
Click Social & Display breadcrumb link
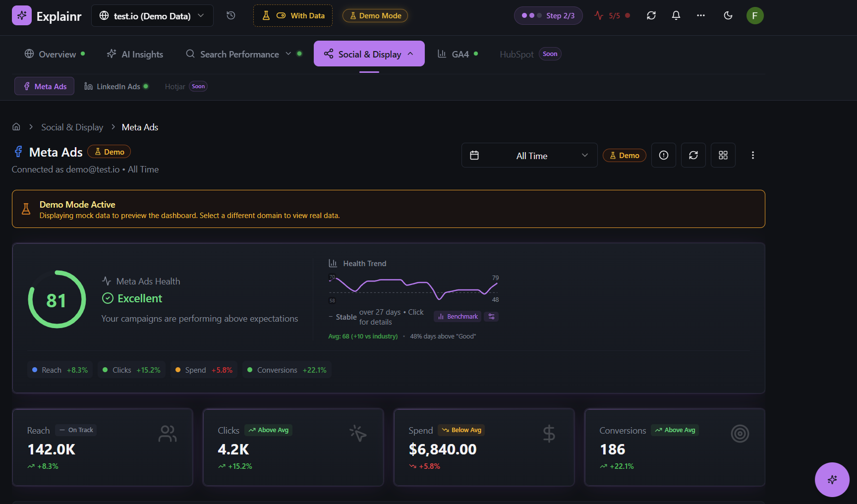tap(72, 127)
